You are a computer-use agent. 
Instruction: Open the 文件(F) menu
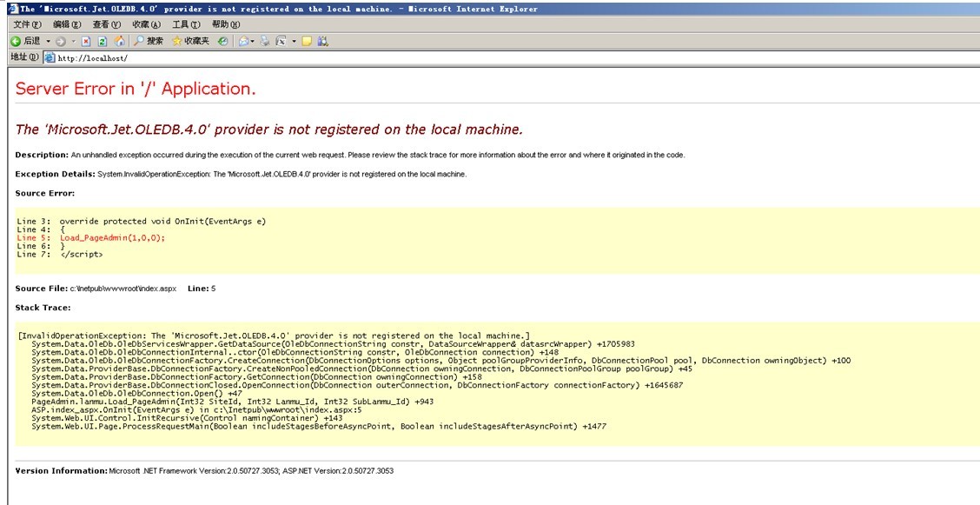(x=28, y=25)
